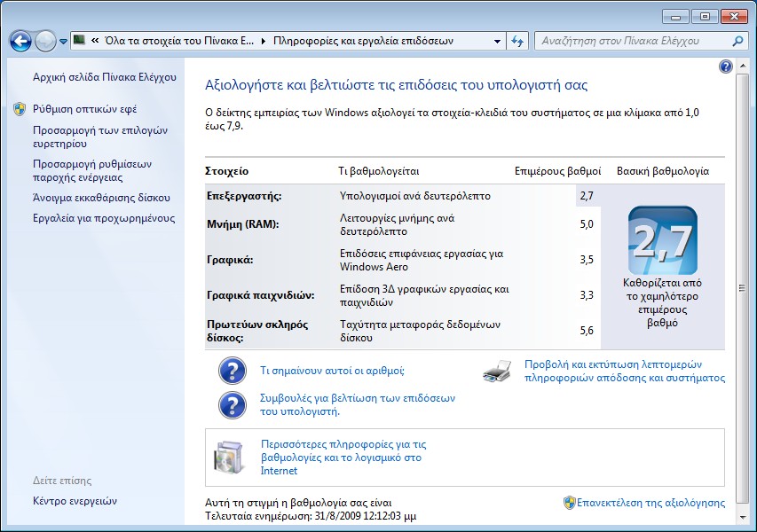Expand the address bar history dropdown
Screen dimensions: 757x532
coord(497,42)
